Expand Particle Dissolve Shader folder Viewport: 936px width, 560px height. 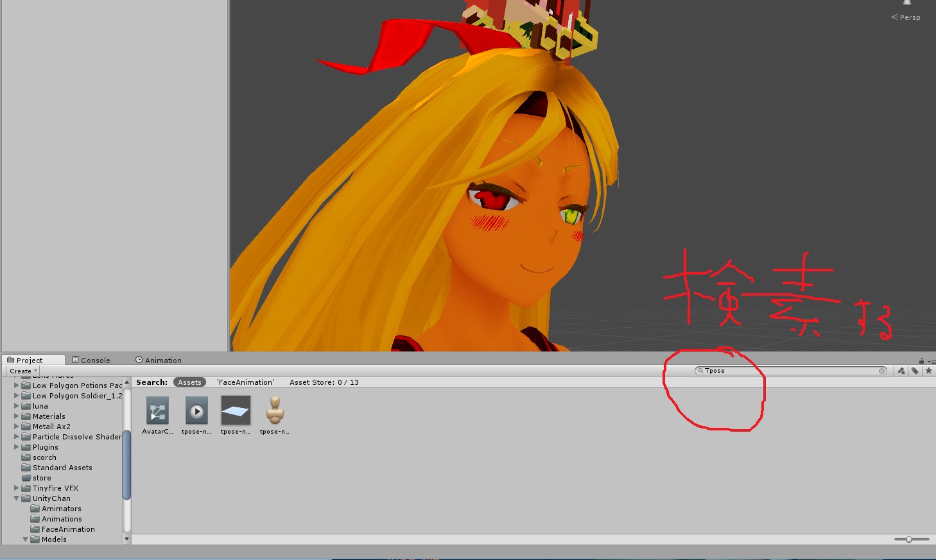17,437
